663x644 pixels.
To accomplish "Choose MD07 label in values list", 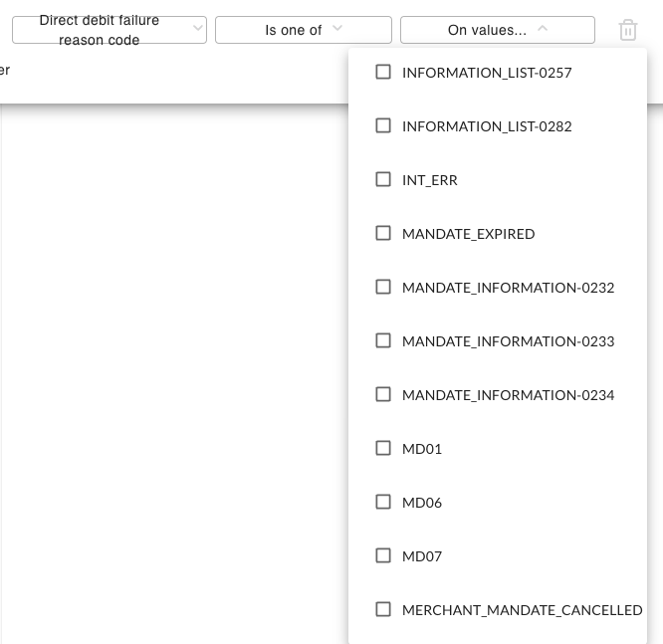I will coord(422,556).
